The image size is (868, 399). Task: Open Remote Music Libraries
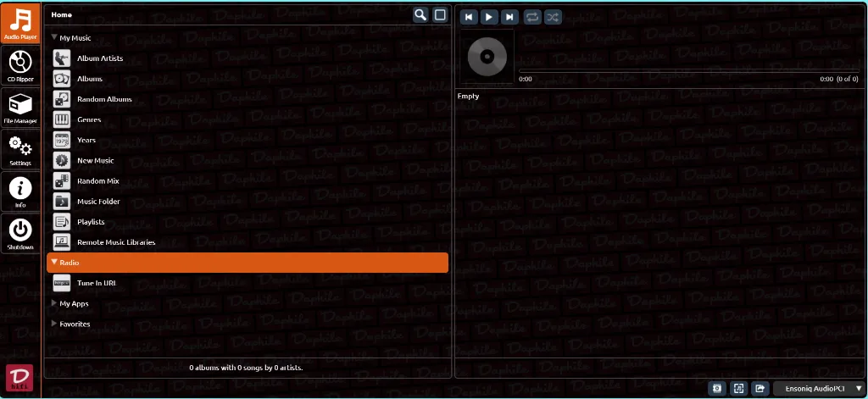116,242
